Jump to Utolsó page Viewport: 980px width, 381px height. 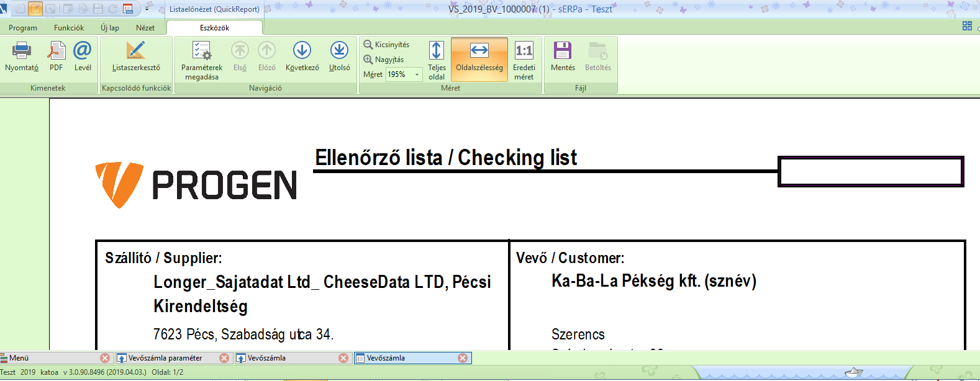pos(340,57)
